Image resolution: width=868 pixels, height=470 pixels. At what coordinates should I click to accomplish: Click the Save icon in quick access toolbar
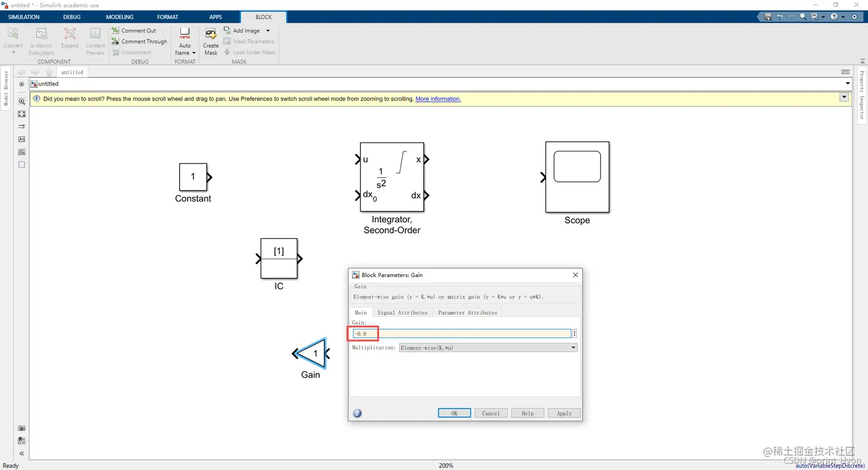click(x=768, y=17)
